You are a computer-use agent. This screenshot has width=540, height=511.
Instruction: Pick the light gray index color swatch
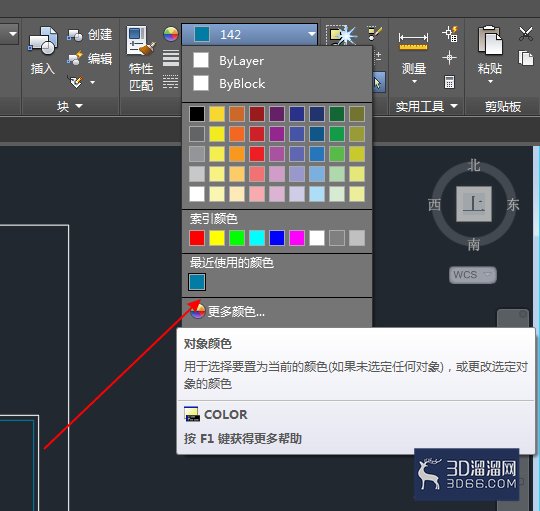pyautogui.click(x=357, y=238)
